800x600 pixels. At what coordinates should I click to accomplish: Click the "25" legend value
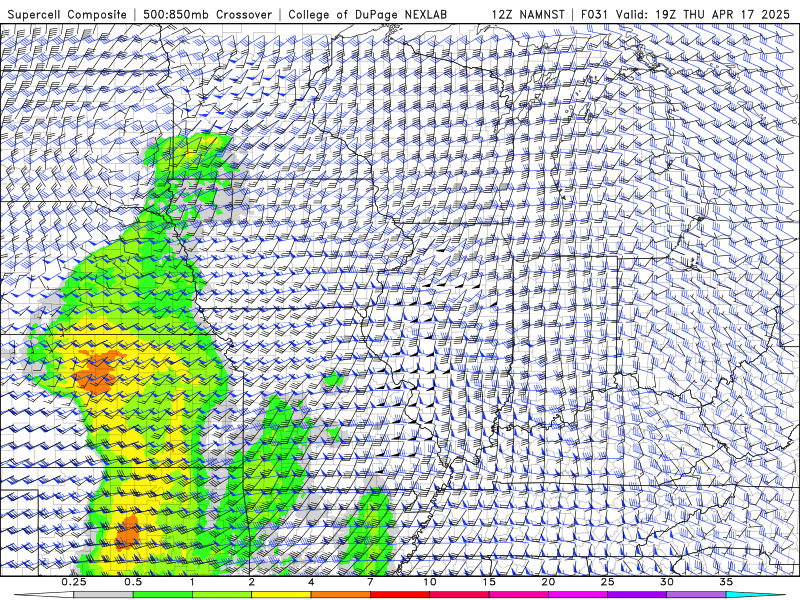[607, 582]
